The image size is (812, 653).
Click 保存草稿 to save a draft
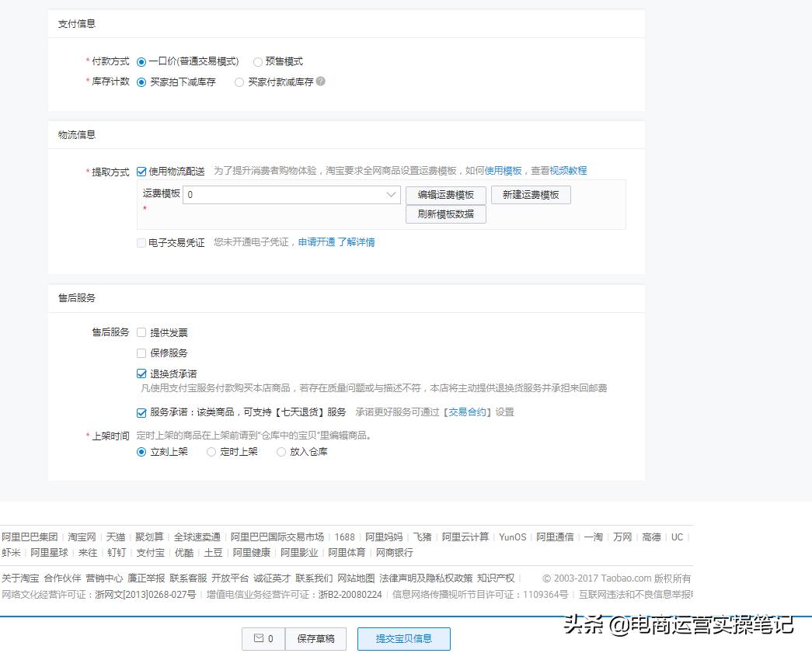click(315, 640)
